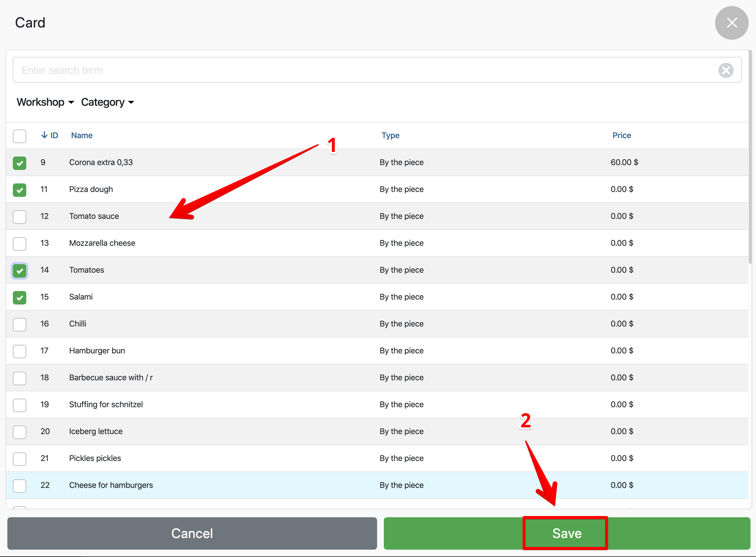Expand the Category filter dropdown
This screenshot has height=557, width=756.
point(108,102)
